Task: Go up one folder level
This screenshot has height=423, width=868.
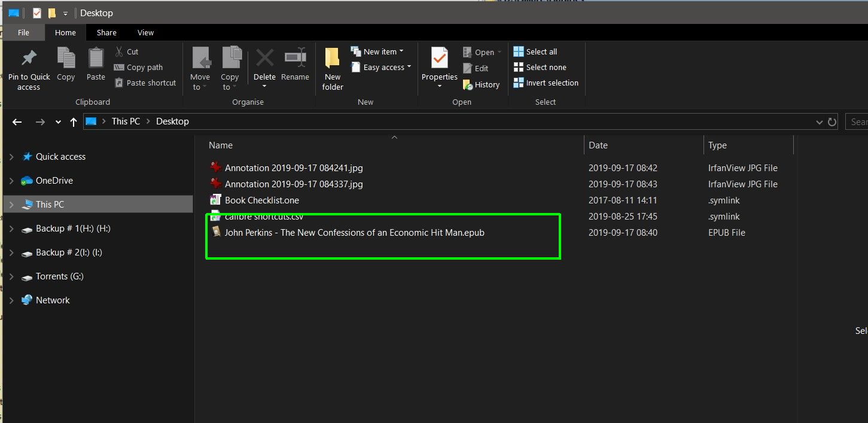Action: pos(73,121)
